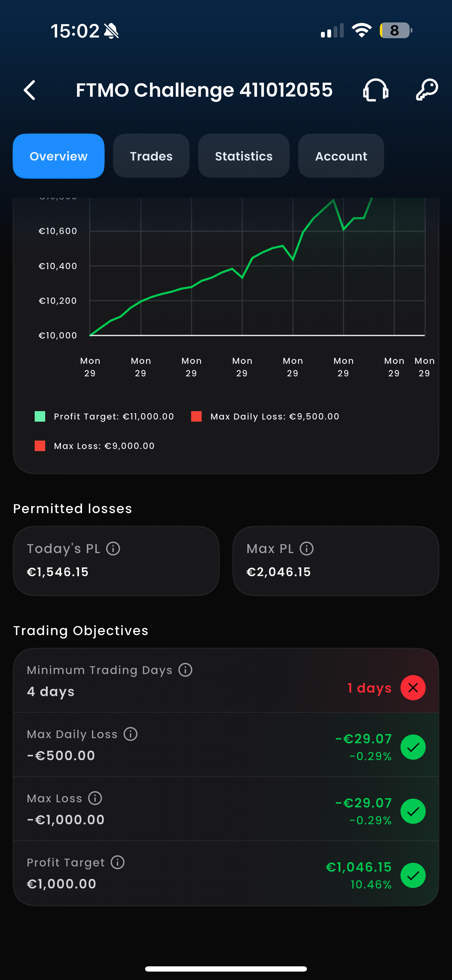Tap the Max Daily Loss info icon
Screen dimensions: 452x980
130,734
